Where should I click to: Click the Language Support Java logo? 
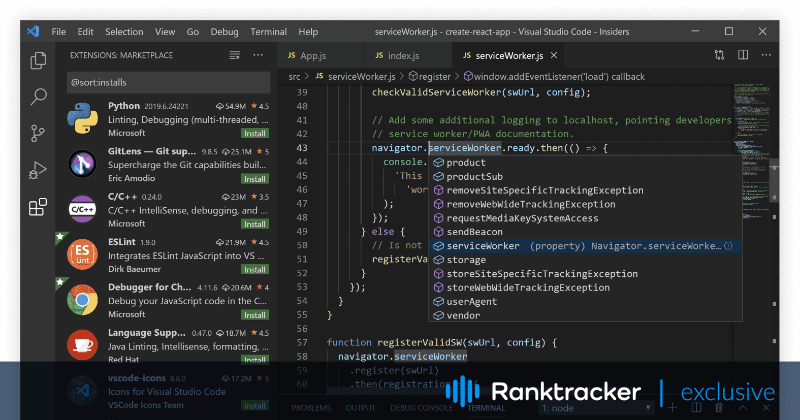pos(82,345)
